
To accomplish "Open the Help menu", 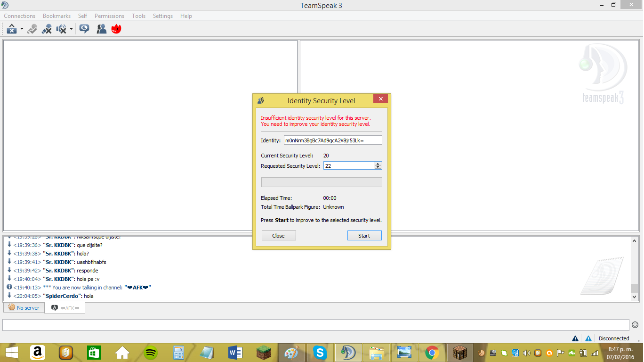I will coord(186,16).
